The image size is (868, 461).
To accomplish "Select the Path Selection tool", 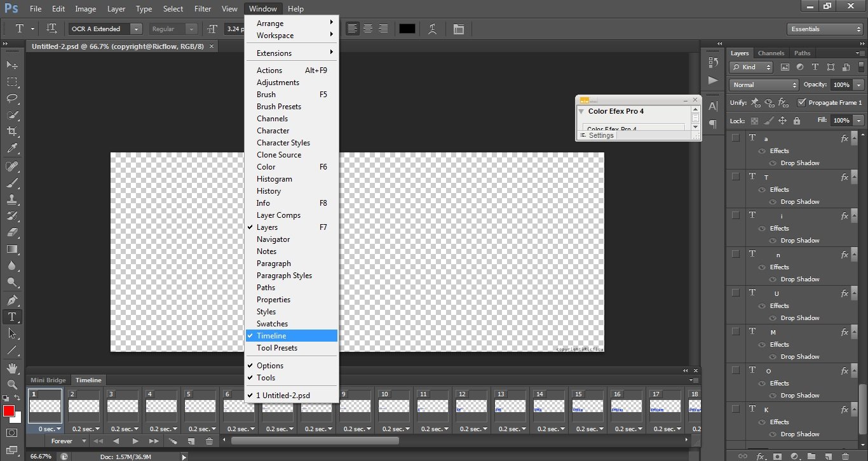I will point(12,333).
